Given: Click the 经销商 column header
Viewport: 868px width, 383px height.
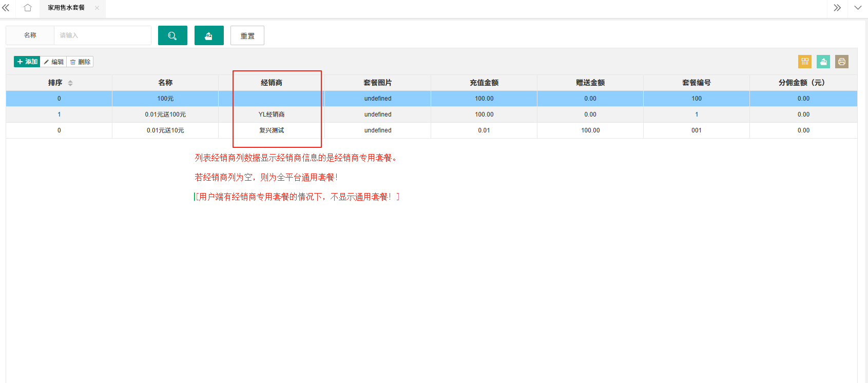Looking at the screenshot, I should 272,83.
